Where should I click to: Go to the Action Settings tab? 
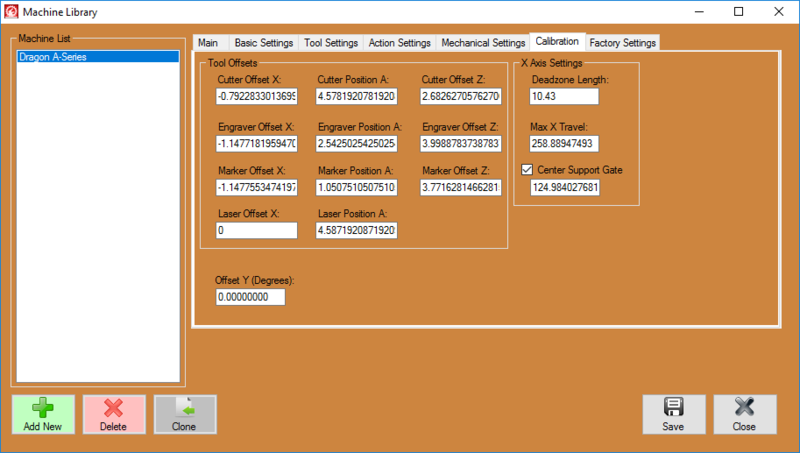399,43
